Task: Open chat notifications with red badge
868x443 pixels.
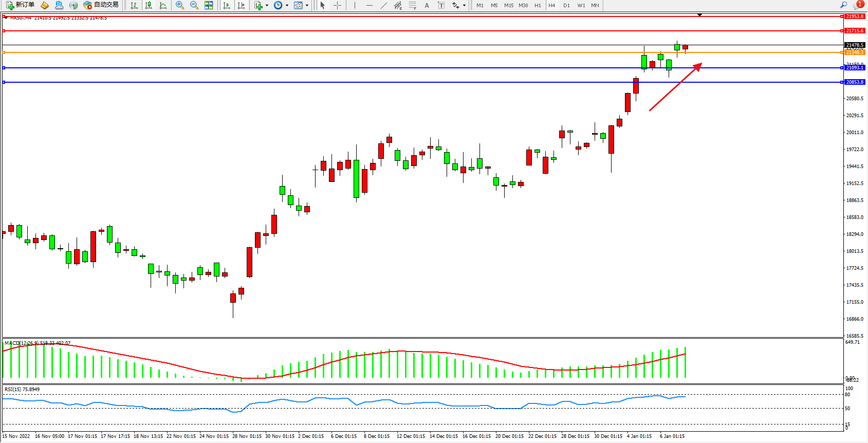Action: click(x=858, y=5)
